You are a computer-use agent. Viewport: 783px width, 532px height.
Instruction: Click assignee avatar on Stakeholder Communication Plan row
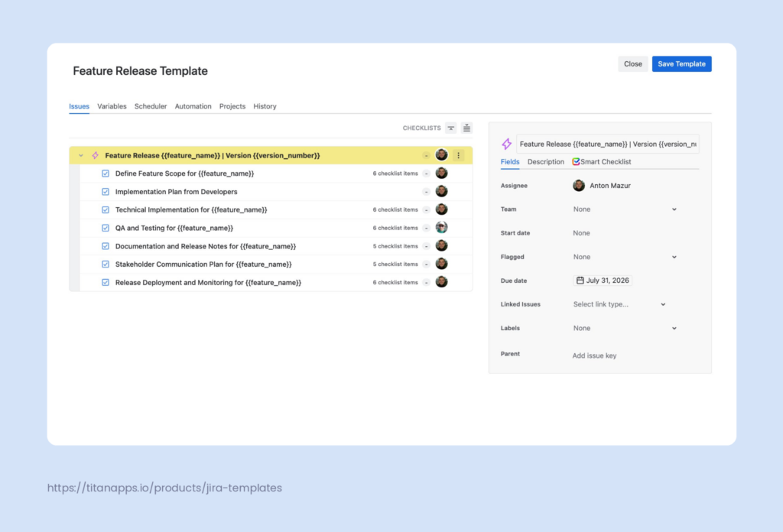[x=441, y=264]
